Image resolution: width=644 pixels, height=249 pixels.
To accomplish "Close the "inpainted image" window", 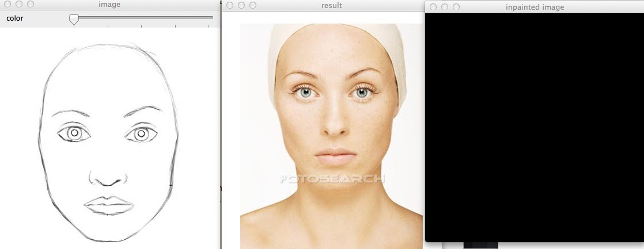I will [x=433, y=7].
